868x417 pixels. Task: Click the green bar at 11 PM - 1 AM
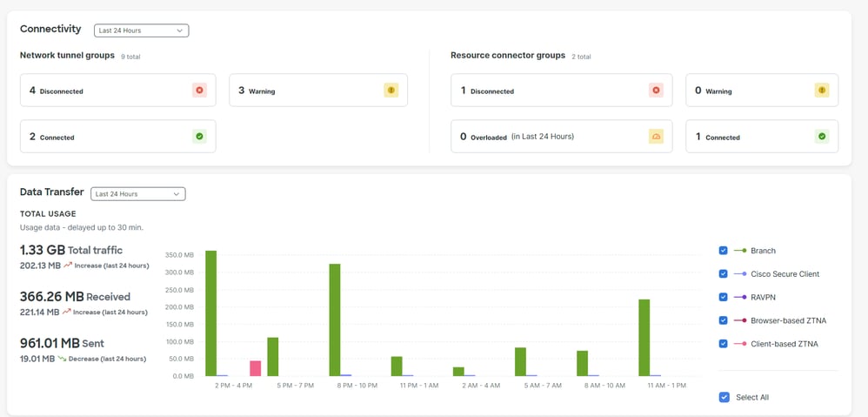tap(397, 366)
